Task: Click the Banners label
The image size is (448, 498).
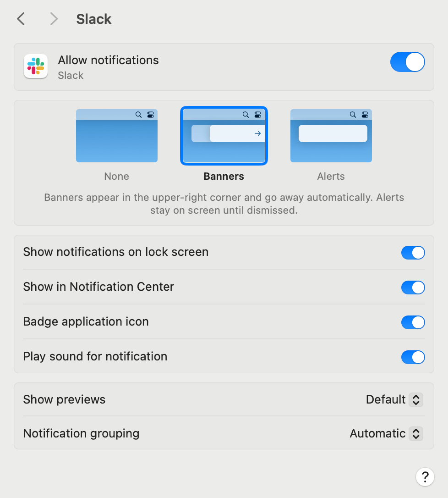Action: [224, 176]
